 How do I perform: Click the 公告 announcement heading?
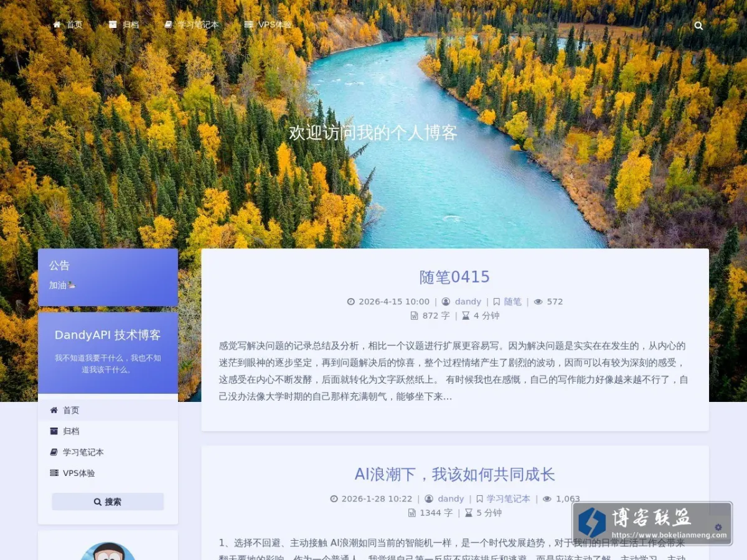[60, 266]
